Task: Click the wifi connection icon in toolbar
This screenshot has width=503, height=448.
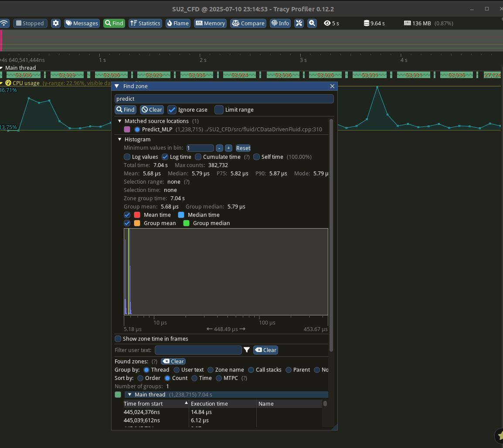Action: (x=4, y=23)
